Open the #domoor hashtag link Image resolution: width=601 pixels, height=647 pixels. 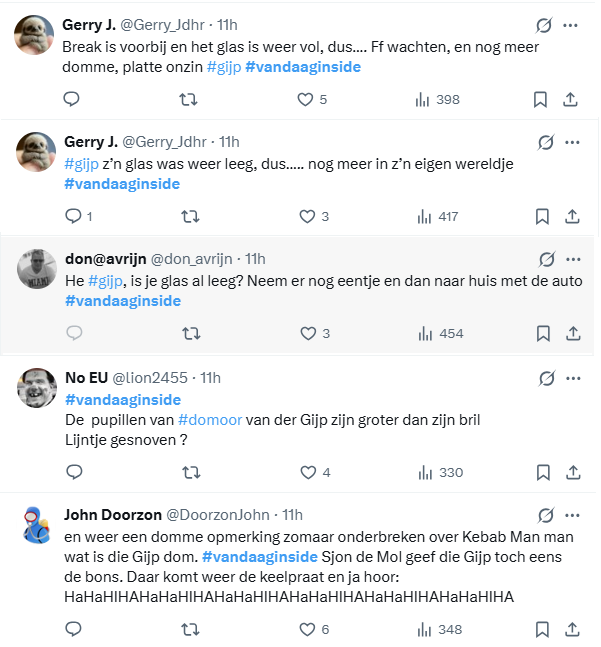click(x=210, y=420)
